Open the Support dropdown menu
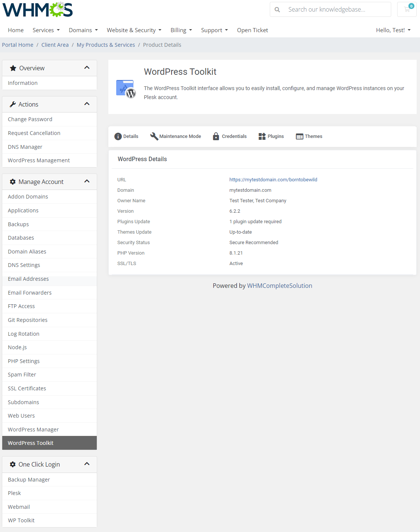The height and width of the screenshot is (532, 420). [x=214, y=30]
